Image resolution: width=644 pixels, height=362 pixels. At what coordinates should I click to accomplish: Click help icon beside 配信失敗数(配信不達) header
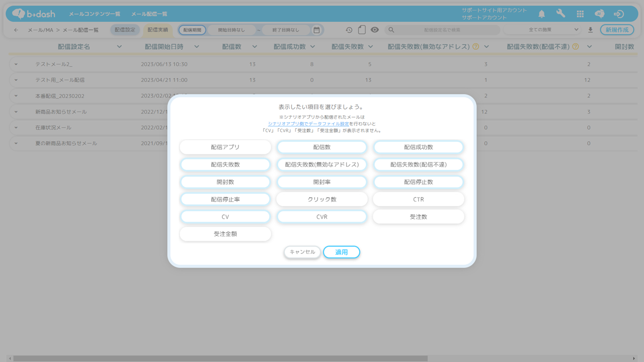coord(576,47)
